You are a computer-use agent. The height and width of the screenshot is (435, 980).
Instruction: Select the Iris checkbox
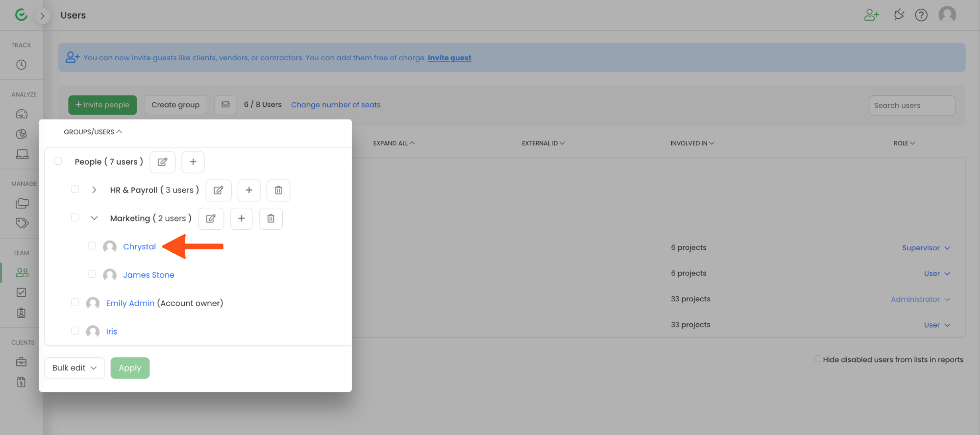75,331
